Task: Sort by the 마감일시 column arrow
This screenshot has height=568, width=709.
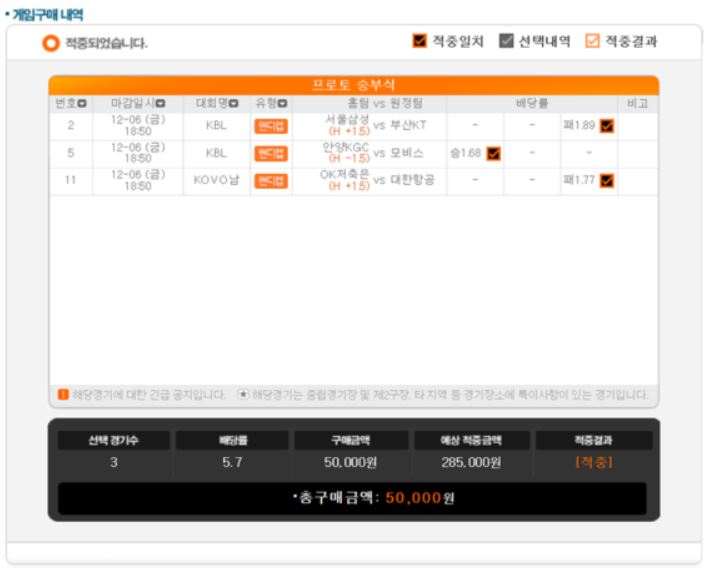Action: point(161,104)
